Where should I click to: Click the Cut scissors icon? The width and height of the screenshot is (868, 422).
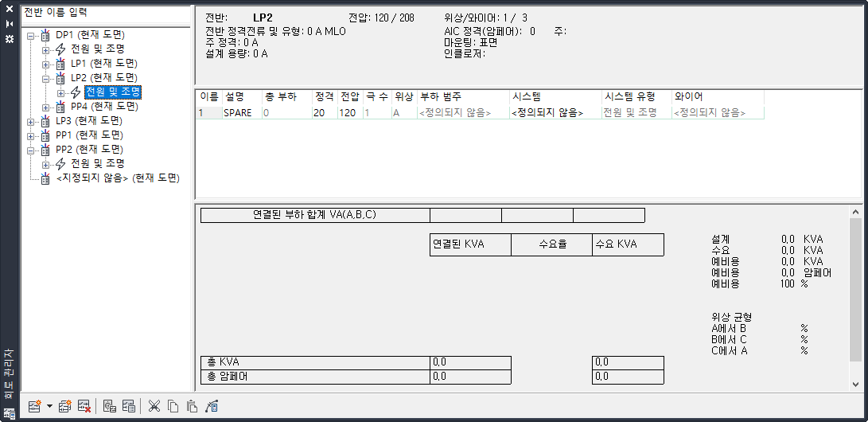click(x=154, y=407)
